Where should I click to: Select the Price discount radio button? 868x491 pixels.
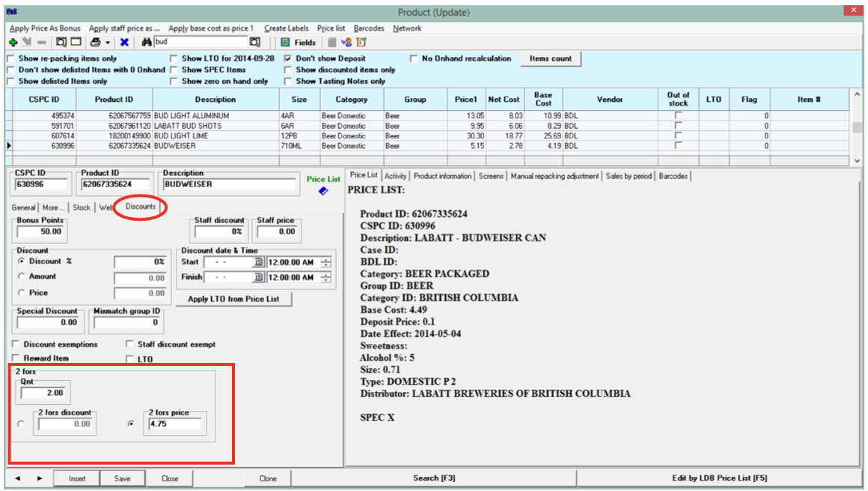(x=22, y=292)
